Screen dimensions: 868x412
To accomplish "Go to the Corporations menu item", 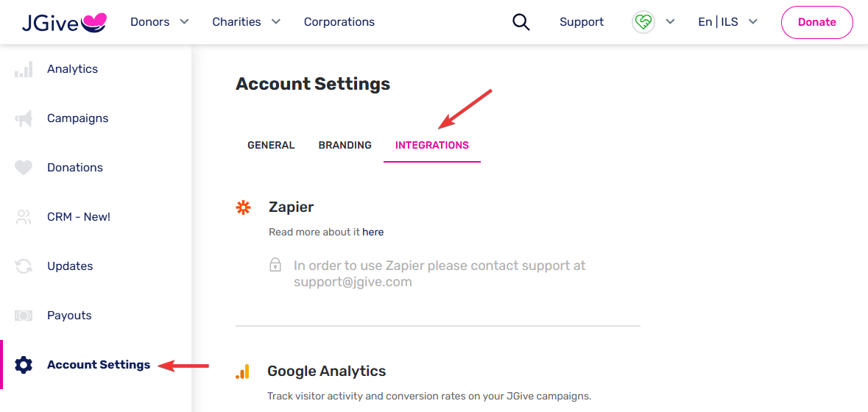I will pos(339,22).
